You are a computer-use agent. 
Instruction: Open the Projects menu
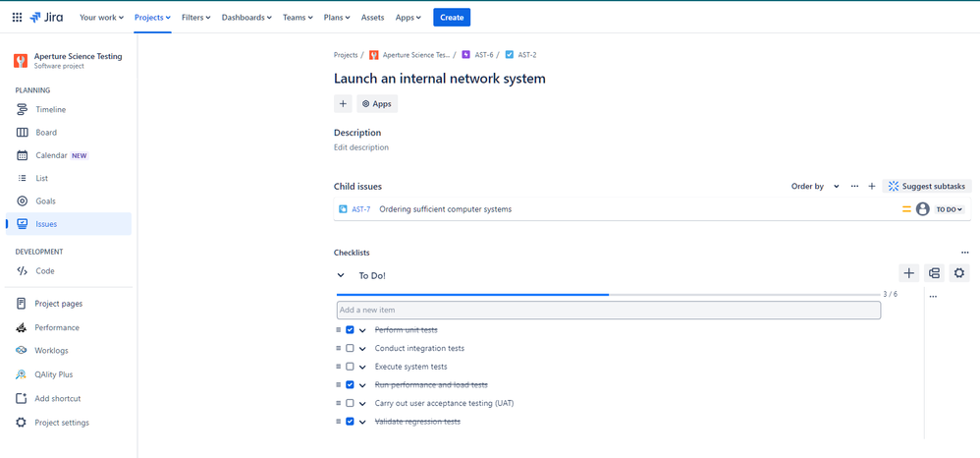point(152,18)
